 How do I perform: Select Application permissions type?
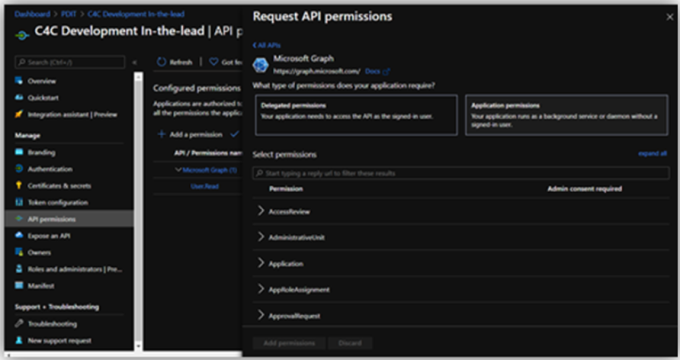tap(566, 115)
